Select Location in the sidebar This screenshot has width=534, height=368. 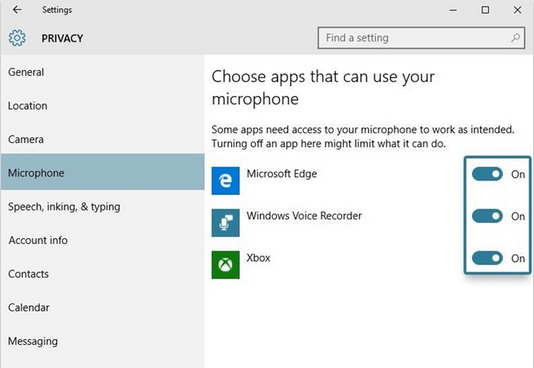pyautogui.click(x=102, y=106)
